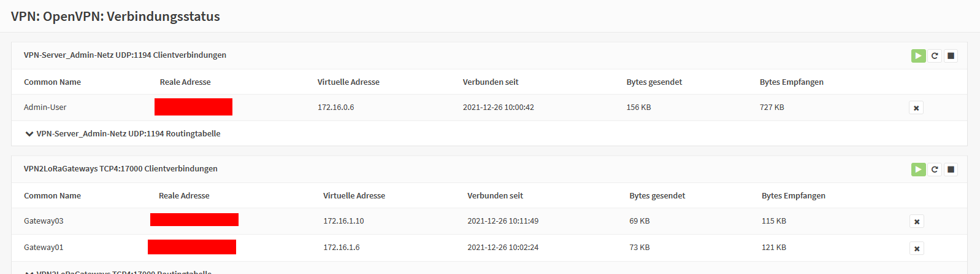Expand VPN-Server_Admin-Netz UDP:1194 Routingtabelle

123,133
